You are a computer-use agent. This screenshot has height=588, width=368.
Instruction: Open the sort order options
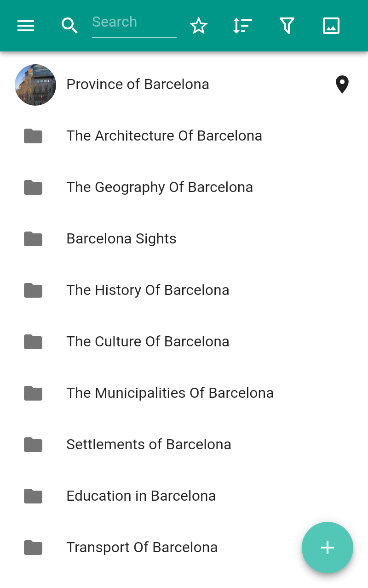pos(242,26)
